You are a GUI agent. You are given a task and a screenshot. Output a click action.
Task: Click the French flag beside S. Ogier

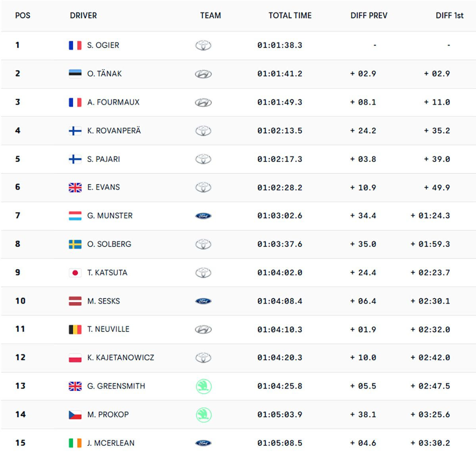coord(75,45)
